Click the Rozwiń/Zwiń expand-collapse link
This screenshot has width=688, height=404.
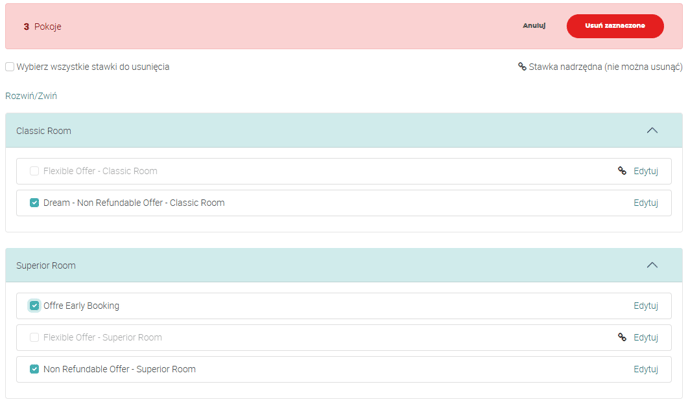31,96
